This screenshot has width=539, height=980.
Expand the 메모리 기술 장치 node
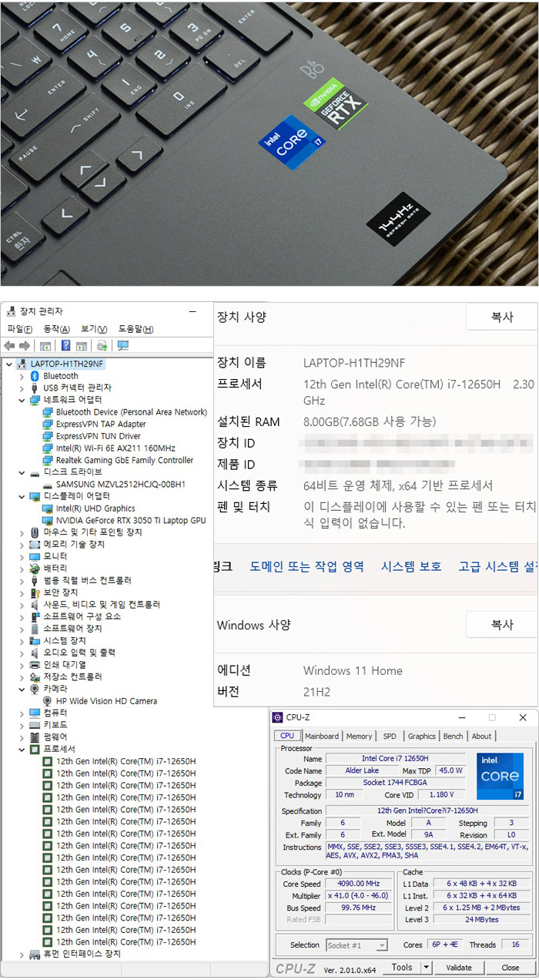22,544
